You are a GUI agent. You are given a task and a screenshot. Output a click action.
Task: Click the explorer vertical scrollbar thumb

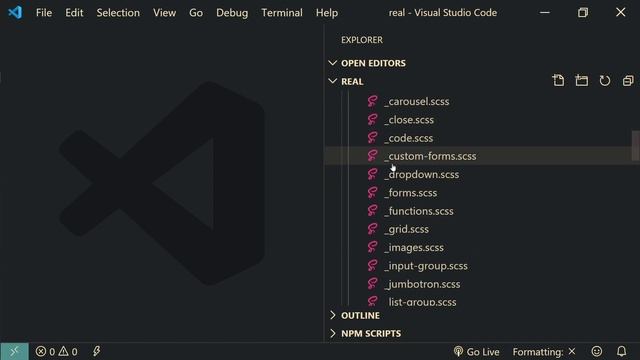[636, 146]
